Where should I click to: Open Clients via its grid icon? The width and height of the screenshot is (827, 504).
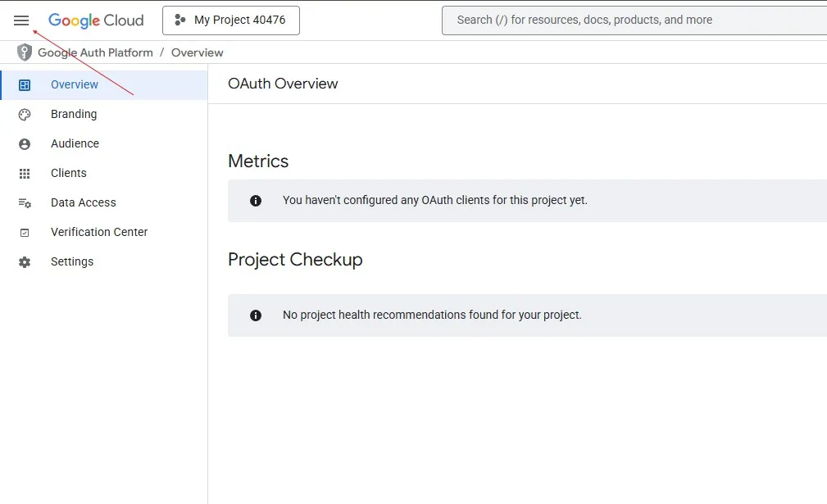[25, 174]
